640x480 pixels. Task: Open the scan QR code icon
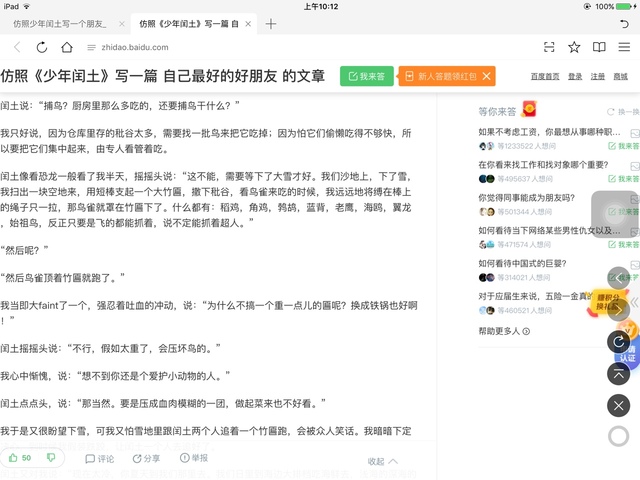tap(549, 47)
